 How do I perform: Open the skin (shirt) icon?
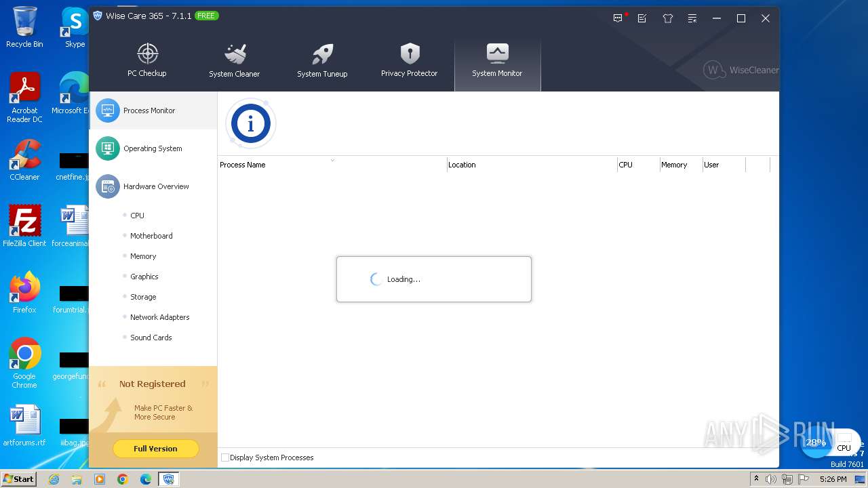click(x=667, y=18)
